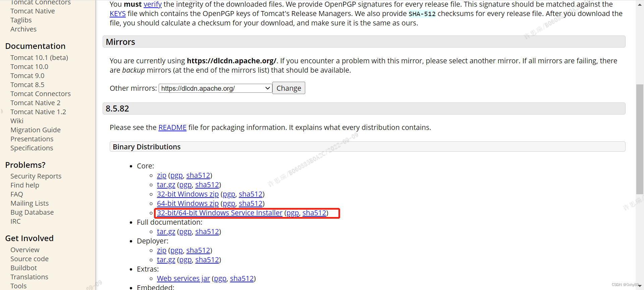Open Tomcat 10.0 documentation

(29, 67)
